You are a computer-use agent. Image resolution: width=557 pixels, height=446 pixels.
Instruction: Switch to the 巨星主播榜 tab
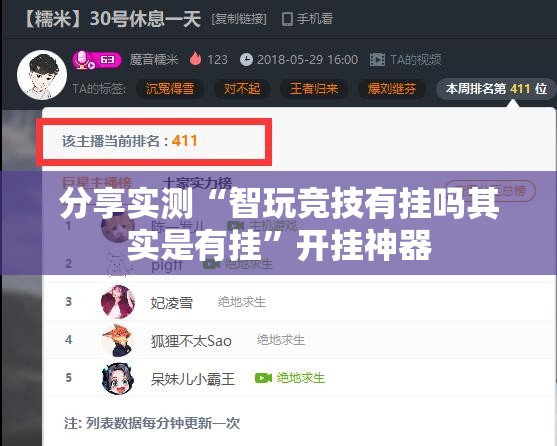click(x=97, y=183)
